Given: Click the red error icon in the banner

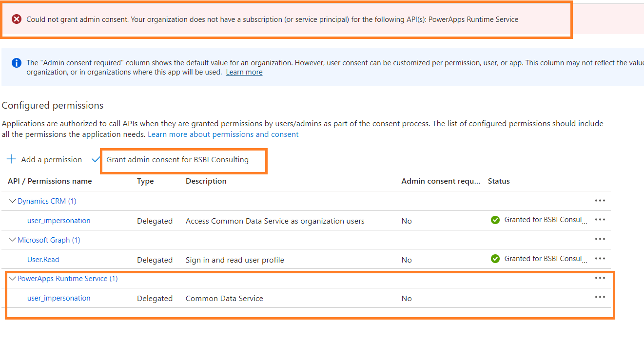Looking at the screenshot, I should (17, 19).
